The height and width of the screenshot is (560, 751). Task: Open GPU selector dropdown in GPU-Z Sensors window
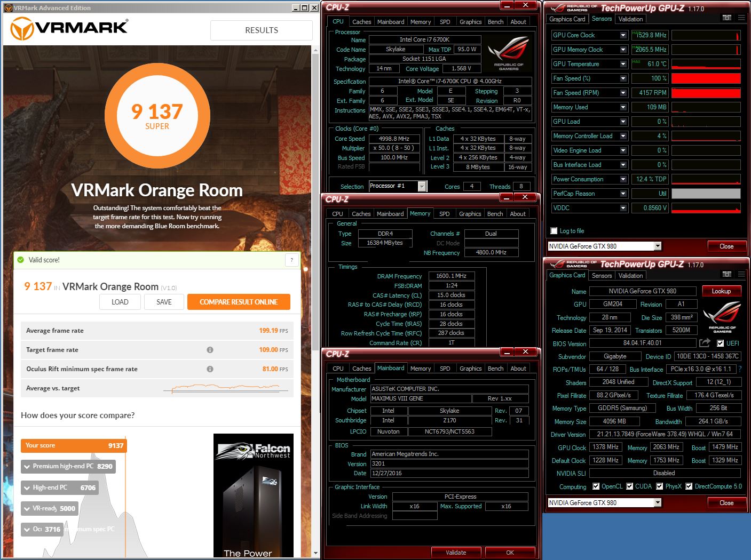tap(658, 246)
